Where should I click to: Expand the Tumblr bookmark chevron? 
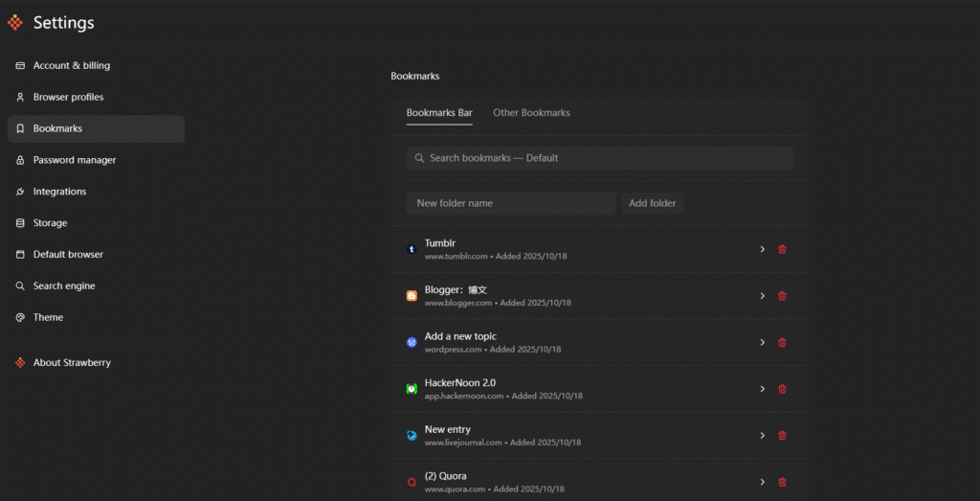(x=763, y=249)
